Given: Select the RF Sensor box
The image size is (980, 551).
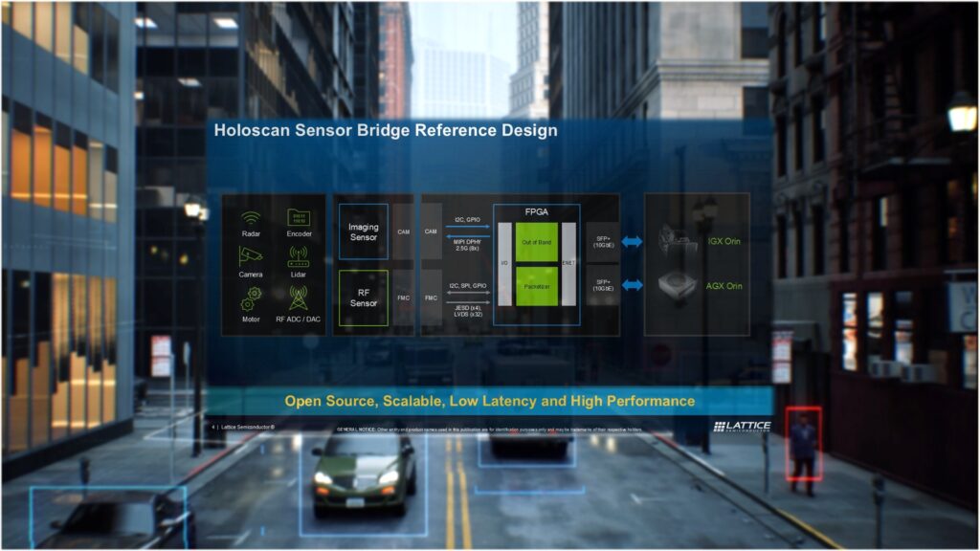Looking at the screenshot, I should click(363, 298).
